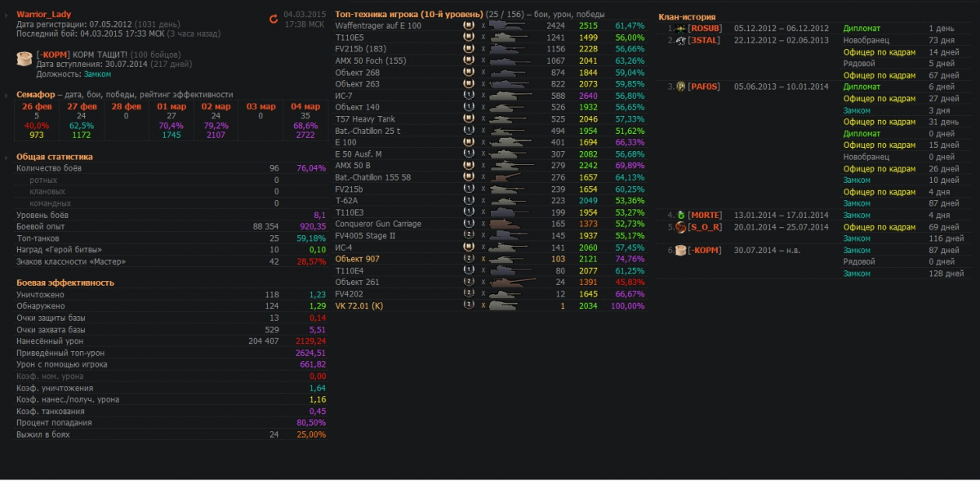Click the mastery badge in ИС-7 row
The image size is (980, 499).
pos(469,96)
